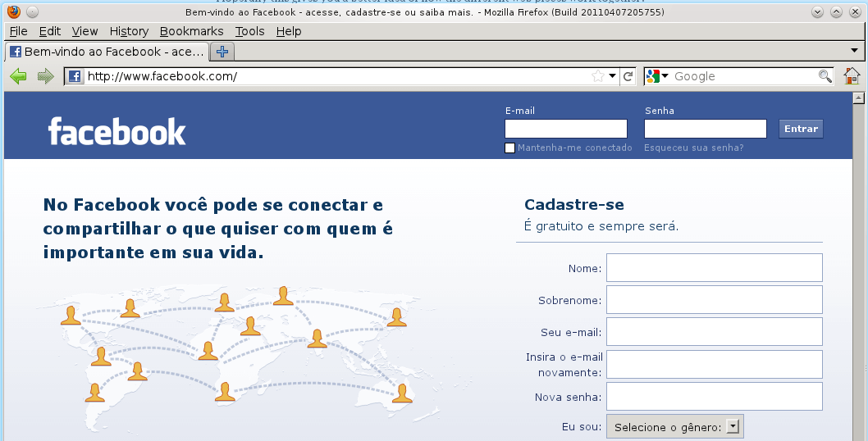Image resolution: width=868 pixels, height=441 pixels.
Task: Click the scrollbar up arrow
Action: click(859, 98)
